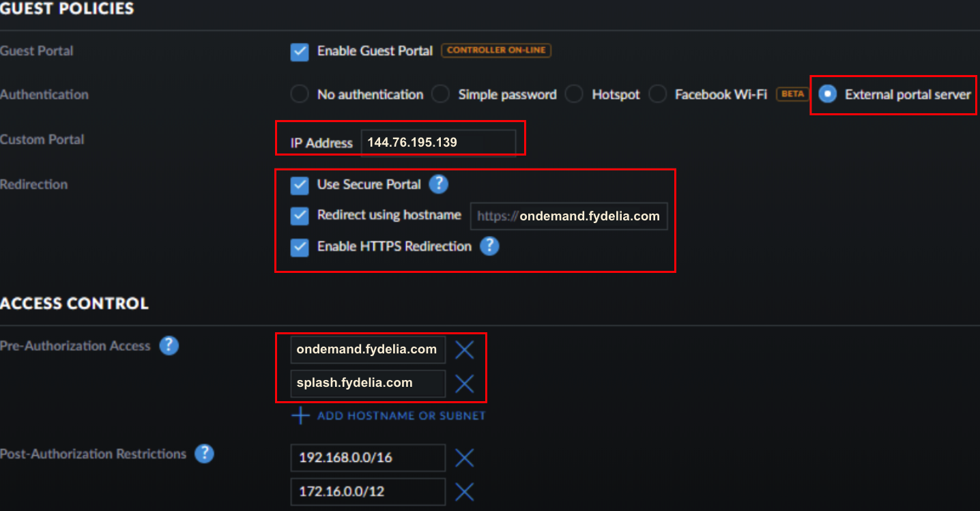
Task: Select External portal server radio option
Action: click(x=828, y=94)
